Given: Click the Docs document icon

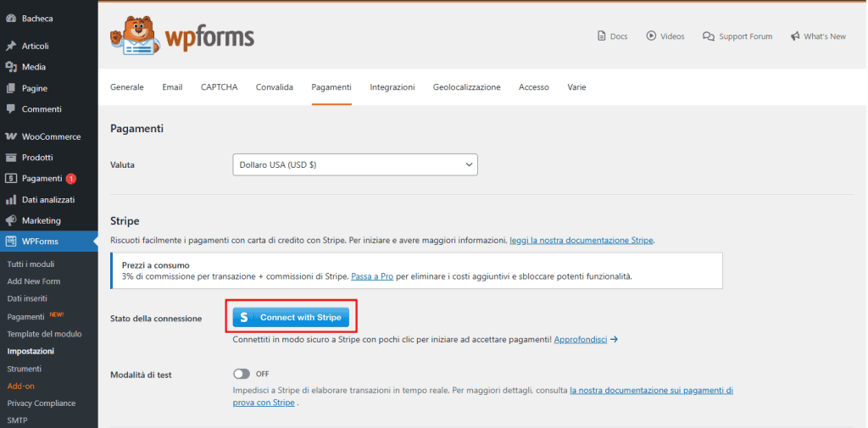Looking at the screenshot, I should (x=602, y=36).
